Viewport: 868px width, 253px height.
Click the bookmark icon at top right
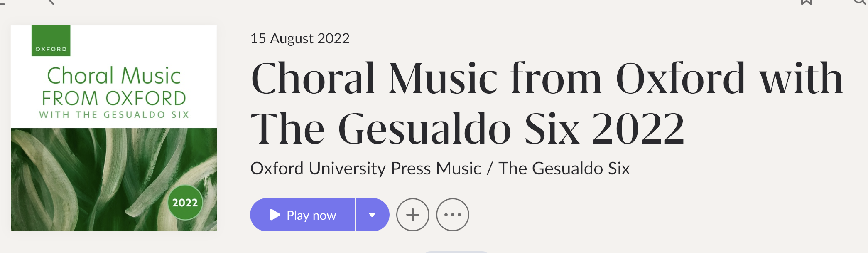(x=806, y=2)
